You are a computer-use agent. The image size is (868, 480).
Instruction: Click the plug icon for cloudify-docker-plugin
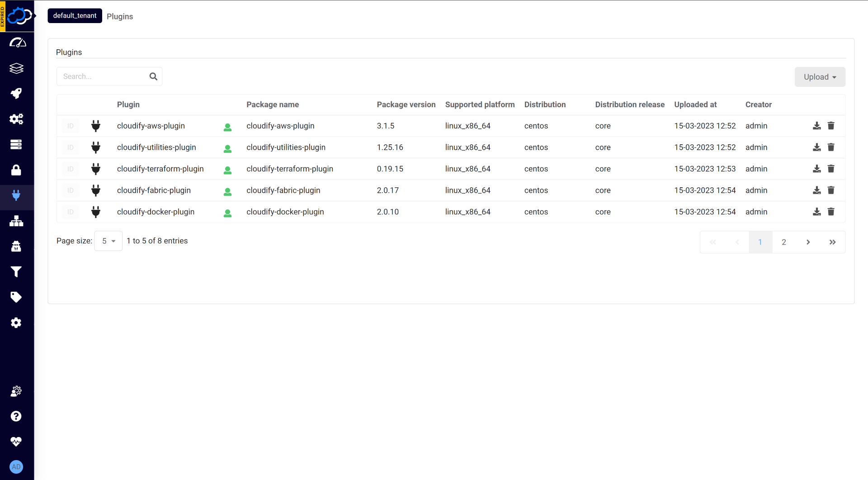[96, 212]
